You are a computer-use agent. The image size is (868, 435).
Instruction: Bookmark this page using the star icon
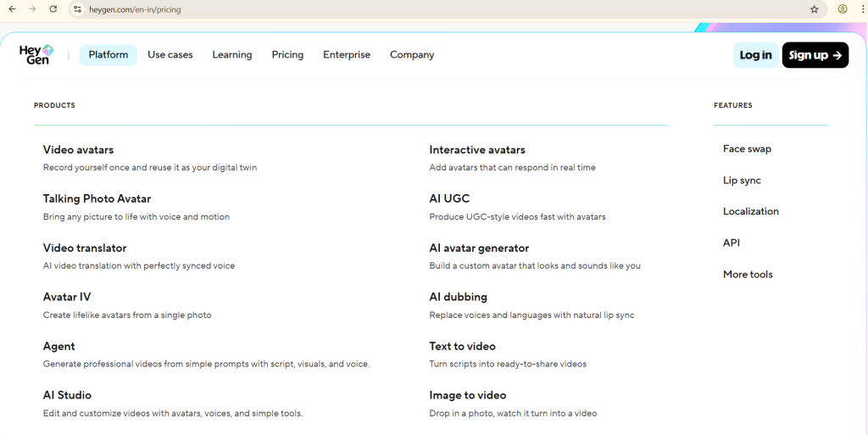point(814,9)
